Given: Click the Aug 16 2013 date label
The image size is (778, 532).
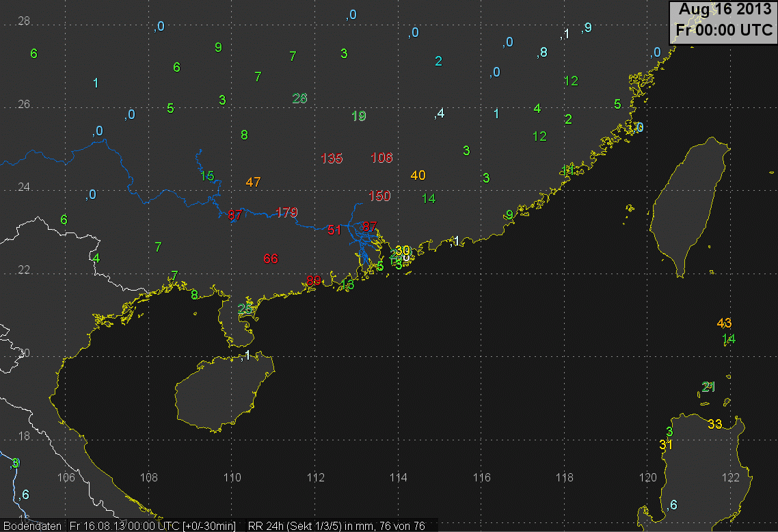Looking at the screenshot, I should (x=725, y=10).
